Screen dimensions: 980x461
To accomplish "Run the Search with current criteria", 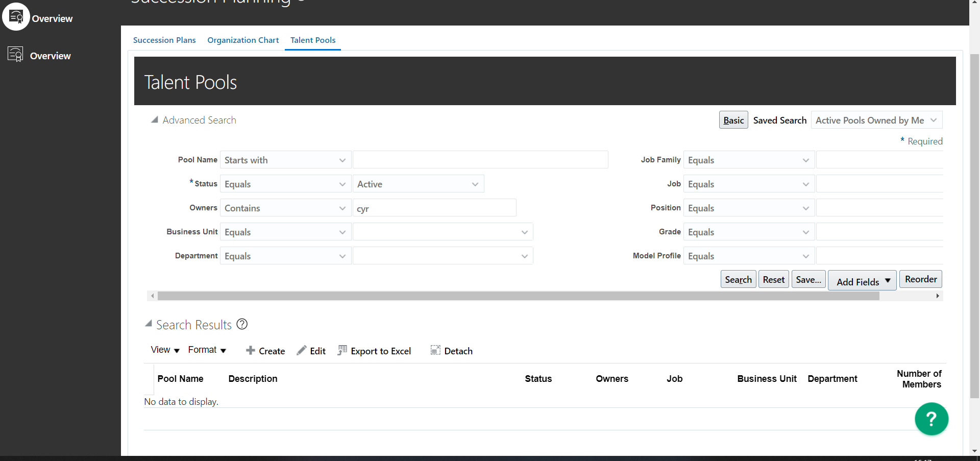I will click(738, 279).
